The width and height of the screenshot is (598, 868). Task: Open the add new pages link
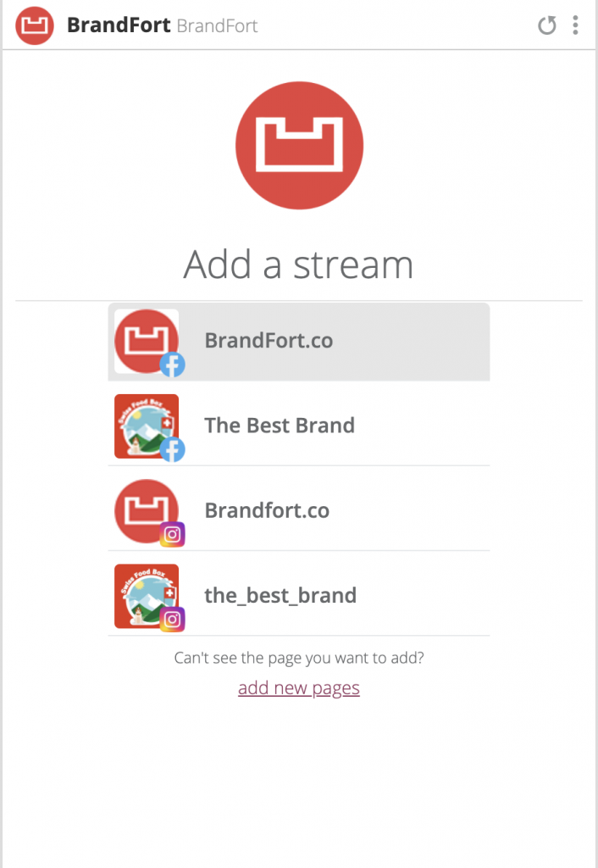point(299,688)
